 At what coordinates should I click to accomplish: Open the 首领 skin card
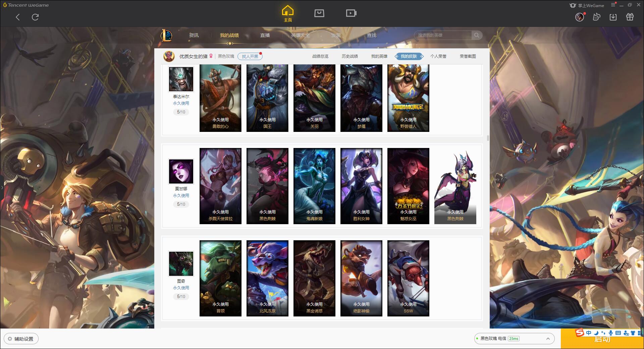coord(220,279)
